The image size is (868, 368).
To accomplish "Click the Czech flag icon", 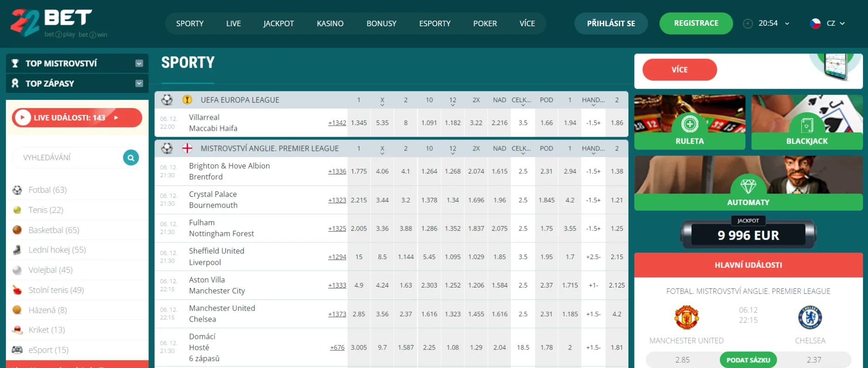I will [815, 23].
